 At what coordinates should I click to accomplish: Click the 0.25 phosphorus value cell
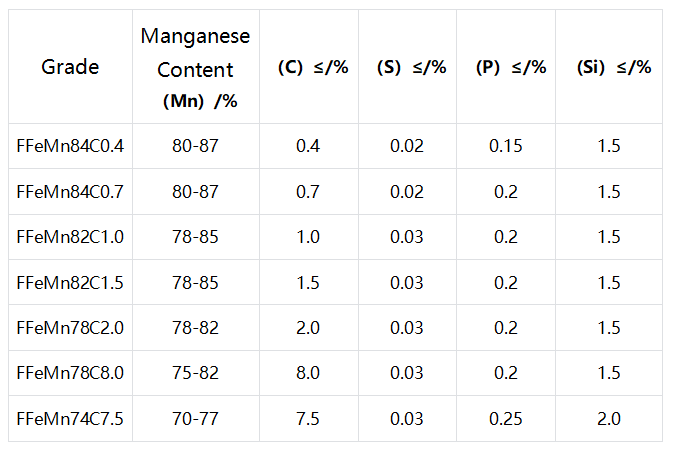pos(506,419)
